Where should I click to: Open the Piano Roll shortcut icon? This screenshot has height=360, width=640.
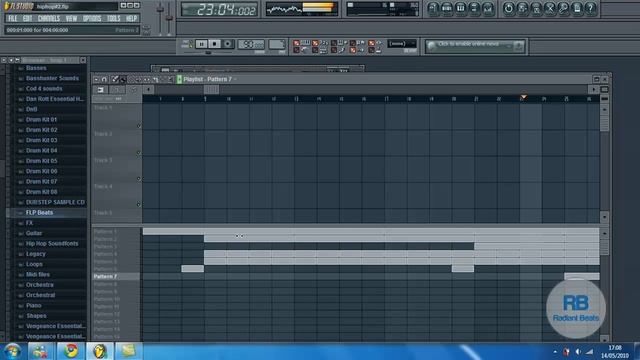(x=460, y=8)
